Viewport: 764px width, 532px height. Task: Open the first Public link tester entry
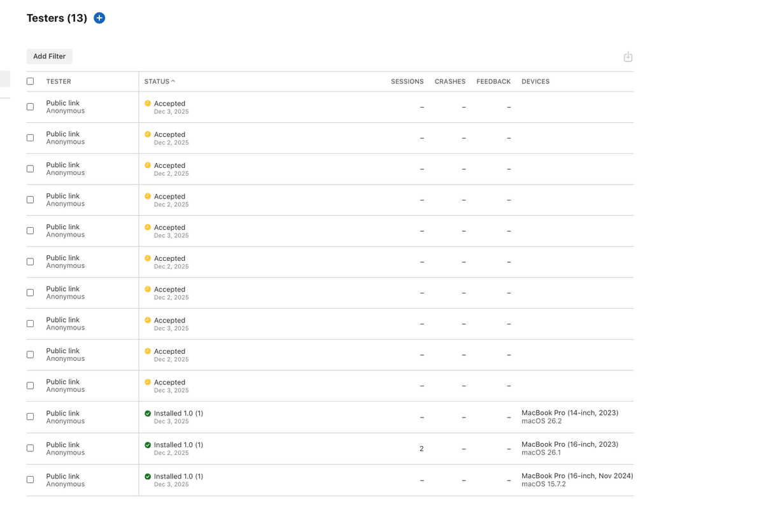(62, 102)
